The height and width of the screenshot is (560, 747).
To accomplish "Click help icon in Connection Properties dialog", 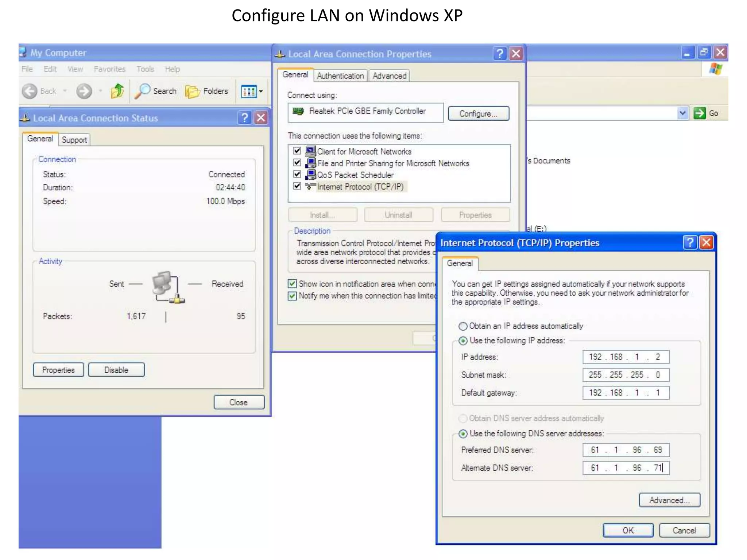I will 500,54.
